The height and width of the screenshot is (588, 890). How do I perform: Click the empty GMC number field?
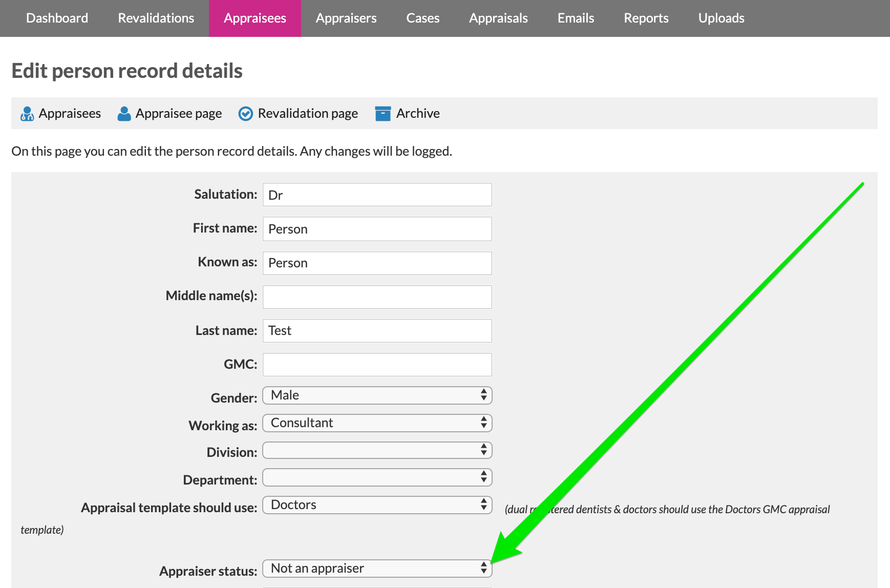[377, 365]
